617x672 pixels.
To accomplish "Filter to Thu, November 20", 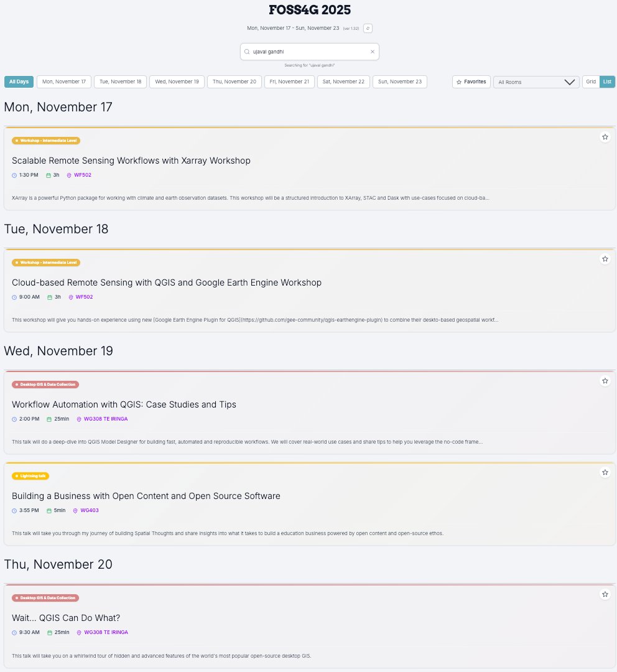I will coord(234,82).
